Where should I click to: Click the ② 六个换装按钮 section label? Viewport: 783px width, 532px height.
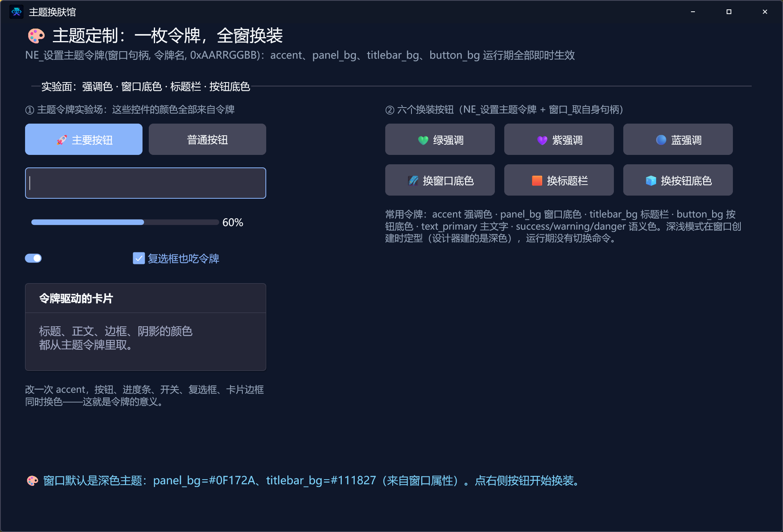pos(504,110)
